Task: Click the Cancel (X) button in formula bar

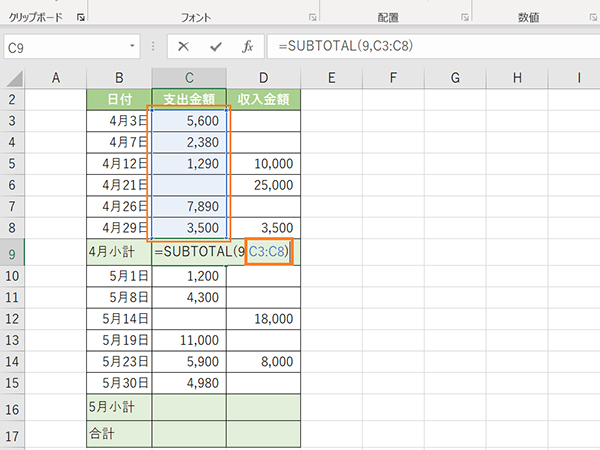Action: pos(183,47)
